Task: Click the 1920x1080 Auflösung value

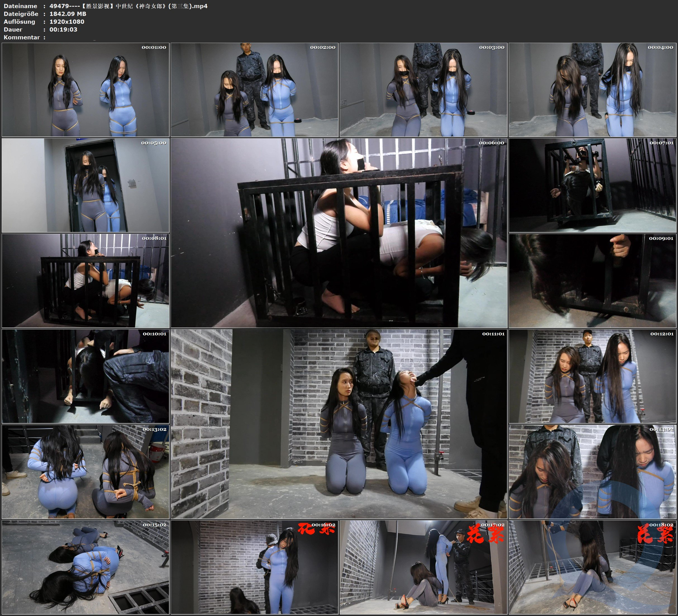Action: 66,22
